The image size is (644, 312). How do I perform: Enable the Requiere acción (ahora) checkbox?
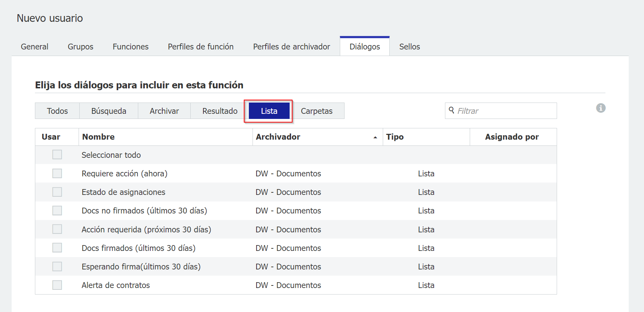[x=57, y=173]
